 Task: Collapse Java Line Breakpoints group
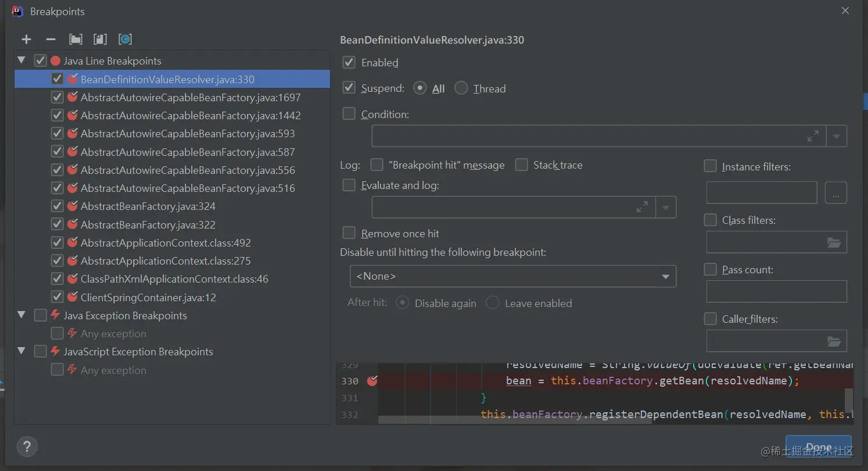coord(22,60)
